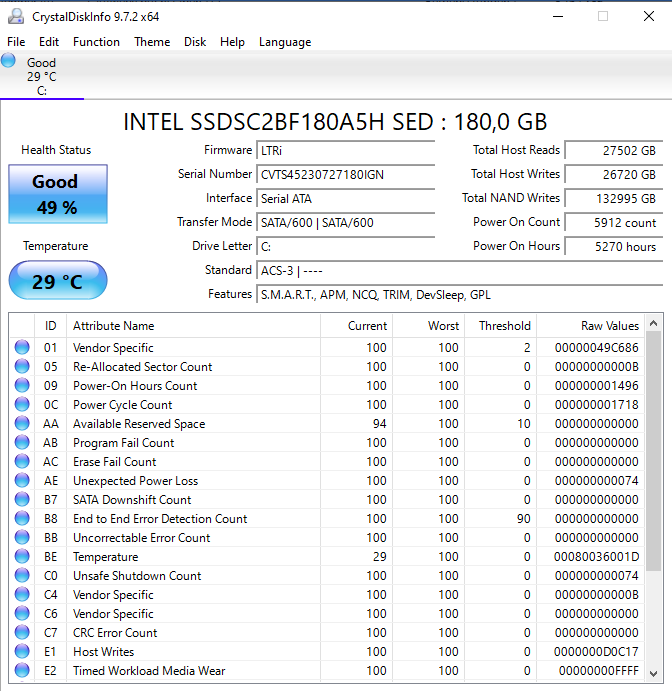Open the Edit menu
The height and width of the screenshot is (691, 672).
[49, 42]
